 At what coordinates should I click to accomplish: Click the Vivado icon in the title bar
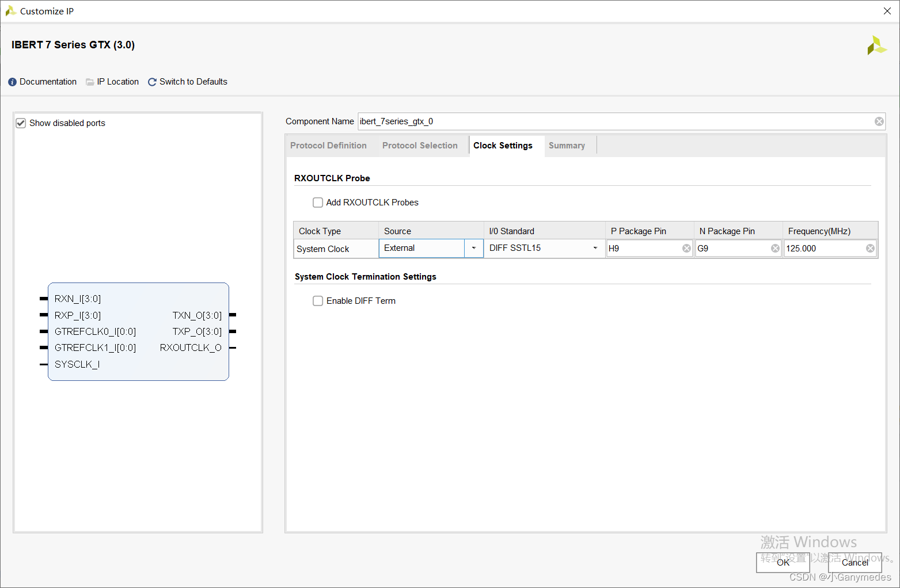[x=10, y=11]
